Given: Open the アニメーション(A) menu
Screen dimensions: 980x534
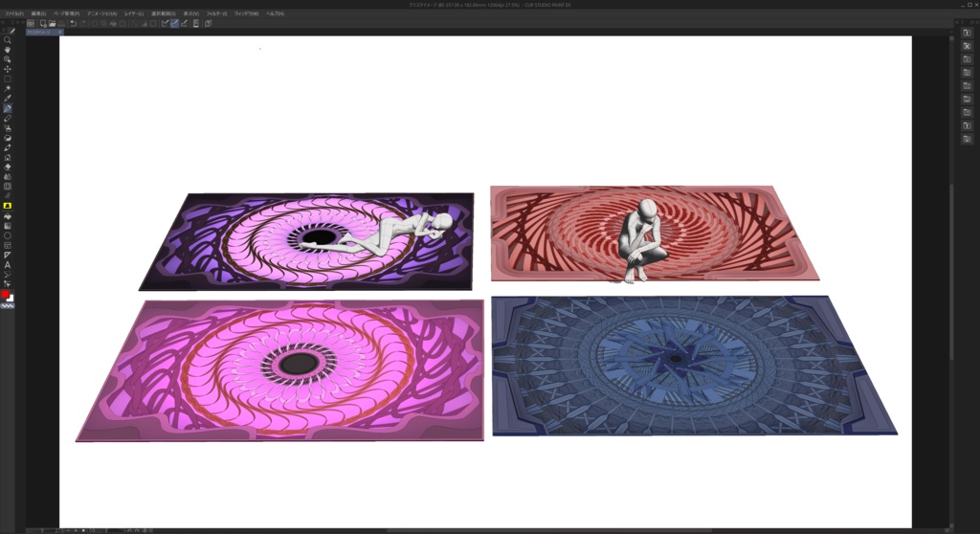Looking at the screenshot, I should coord(101,13).
